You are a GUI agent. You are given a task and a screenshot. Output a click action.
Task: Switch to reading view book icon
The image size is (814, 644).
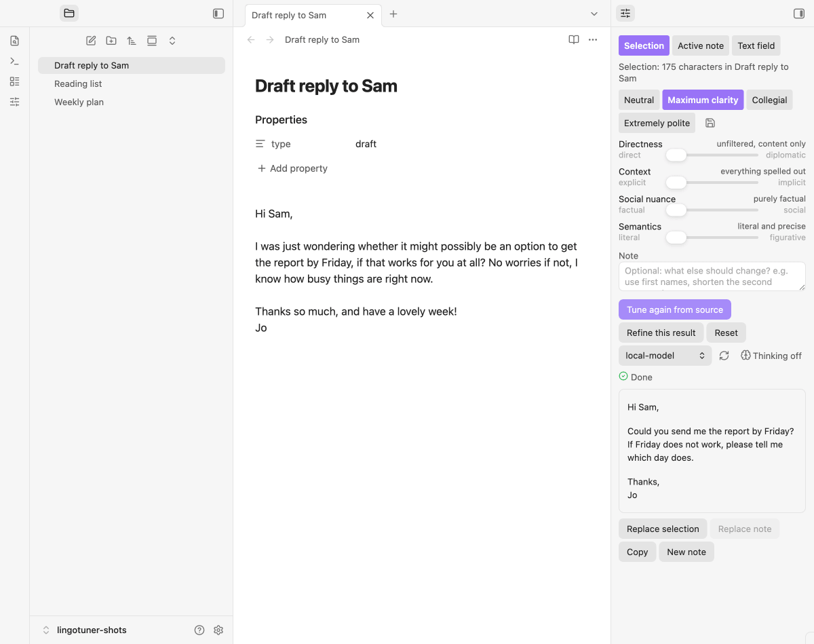click(x=574, y=39)
